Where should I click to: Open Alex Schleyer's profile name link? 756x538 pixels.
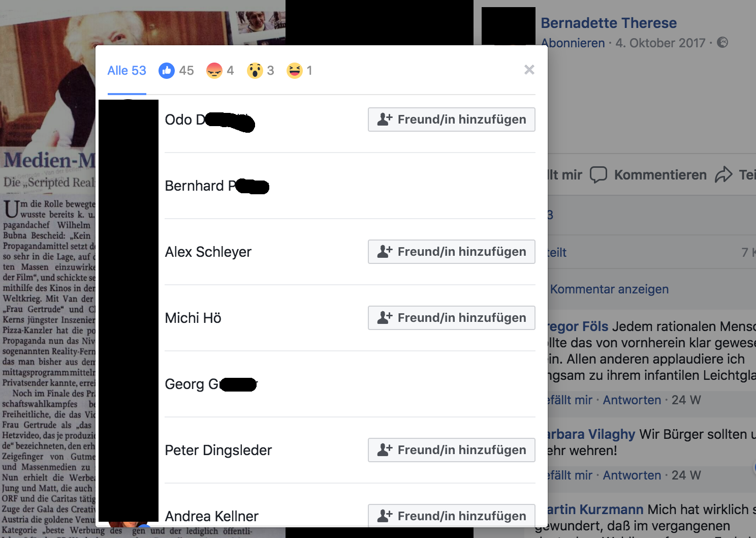208,252
